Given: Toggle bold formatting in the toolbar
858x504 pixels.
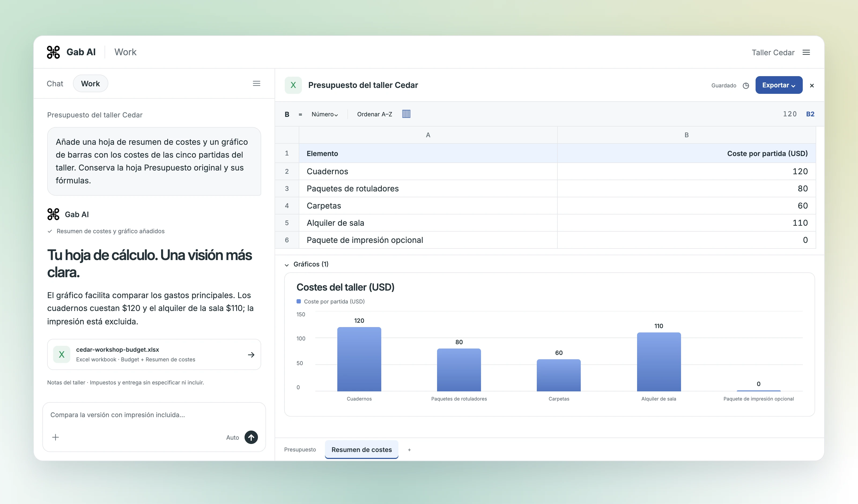Looking at the screenshot, I should (287, 114).
